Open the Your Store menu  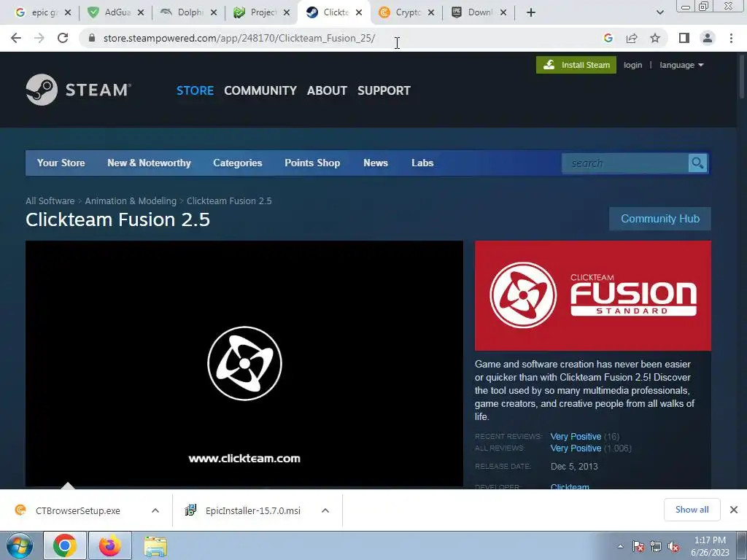61,163
